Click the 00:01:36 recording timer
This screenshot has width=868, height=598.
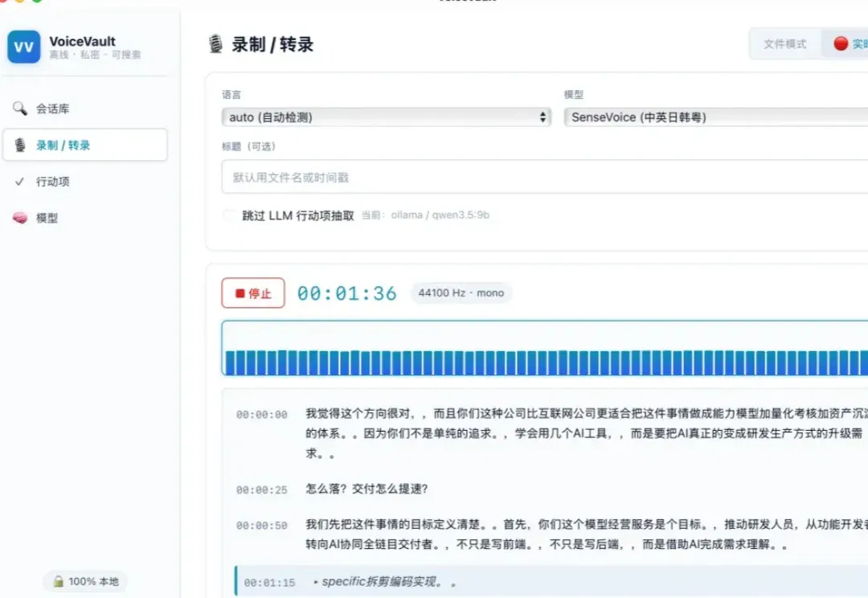(347, 293)
